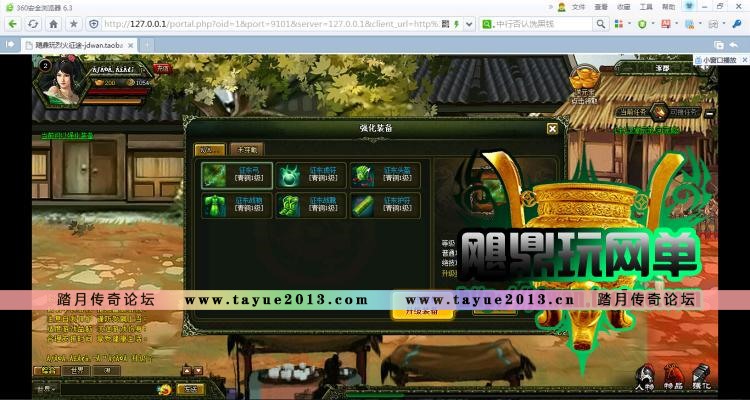The height and width of the screenshot is (400, 750).
Task: Open the red translate extension icon
Action: click(665, 24)
